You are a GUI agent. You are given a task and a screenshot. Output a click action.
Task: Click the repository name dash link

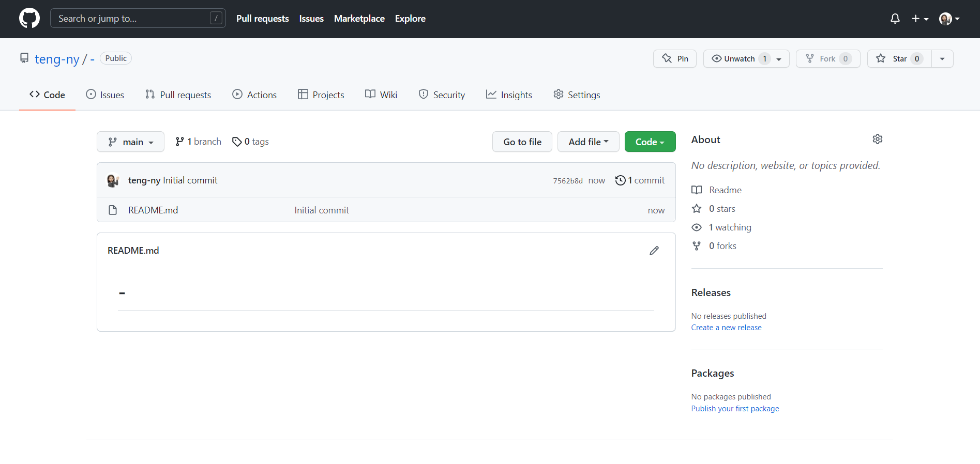point(92,59)
